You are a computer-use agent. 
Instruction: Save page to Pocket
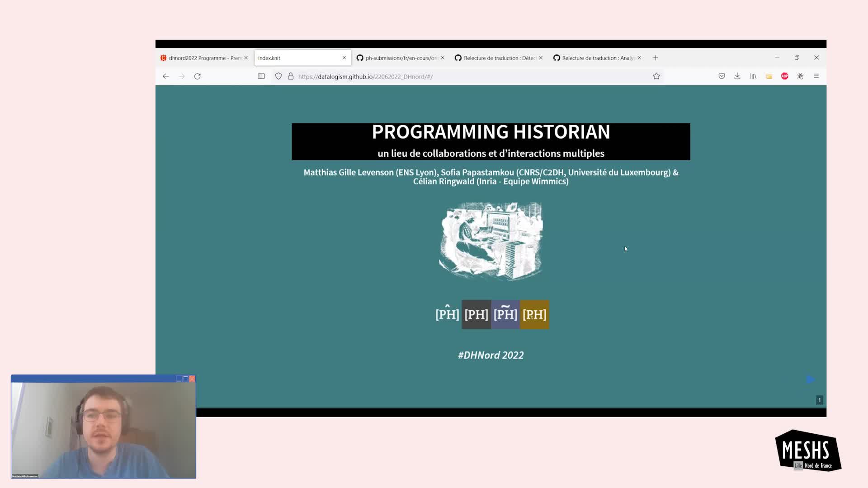[x=722, y=76]
